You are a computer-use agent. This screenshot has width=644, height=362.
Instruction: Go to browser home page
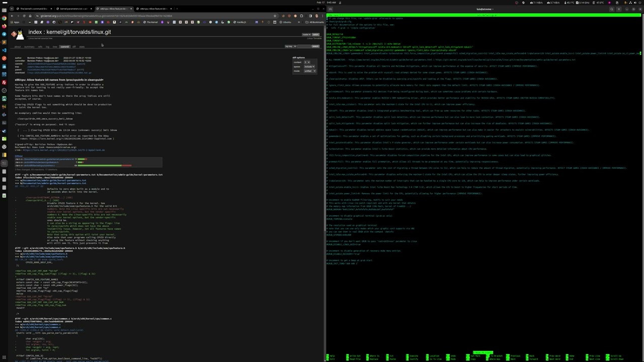(x=30, y=16)
